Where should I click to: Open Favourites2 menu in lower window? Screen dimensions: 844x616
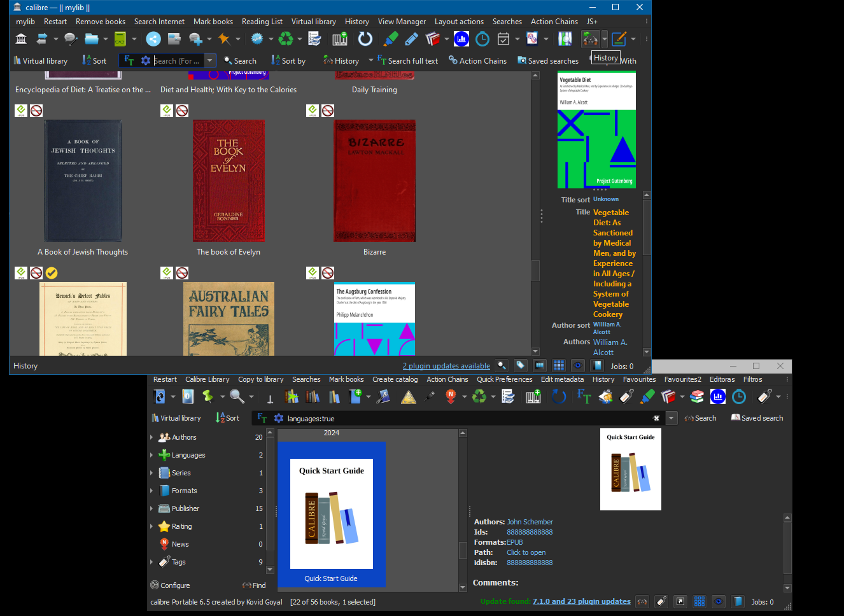point(682,379)
